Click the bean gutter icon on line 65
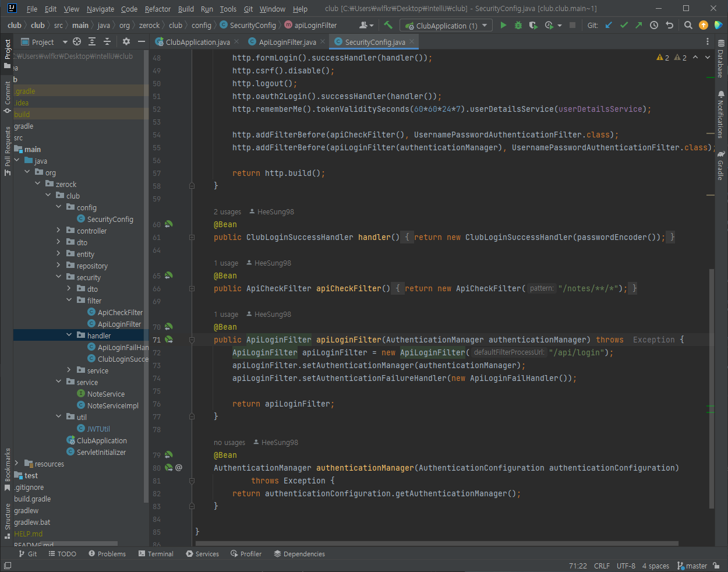This screenshot has width=728, height=572. (x=168, y=276)
